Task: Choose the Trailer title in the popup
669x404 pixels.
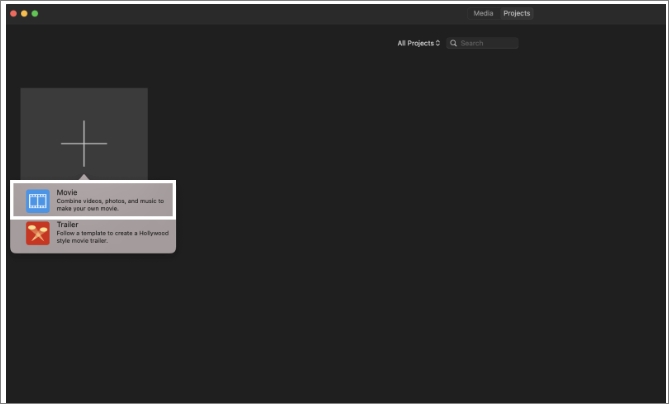Action: (68, 225)
